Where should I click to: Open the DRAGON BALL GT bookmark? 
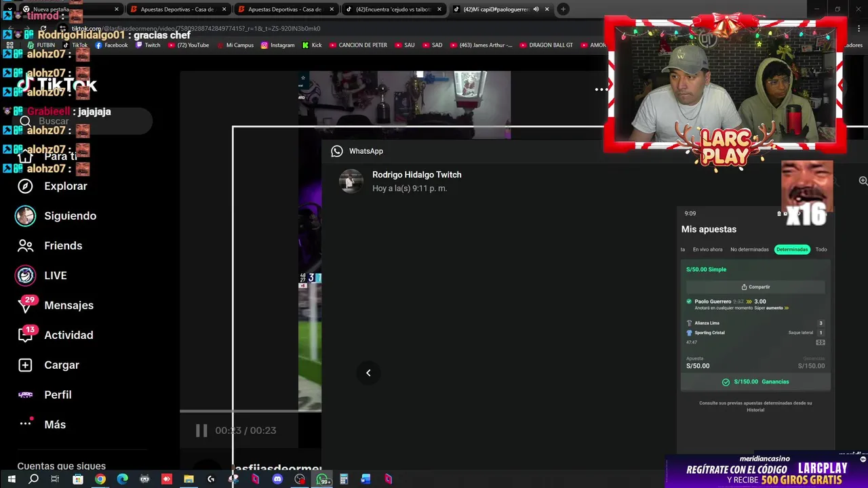(546, 45)
